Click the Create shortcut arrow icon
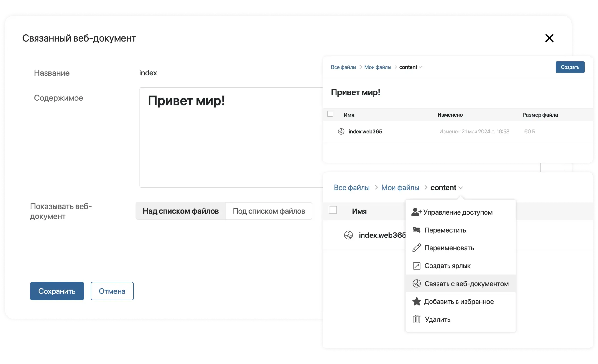 click(x=417, y=266)
